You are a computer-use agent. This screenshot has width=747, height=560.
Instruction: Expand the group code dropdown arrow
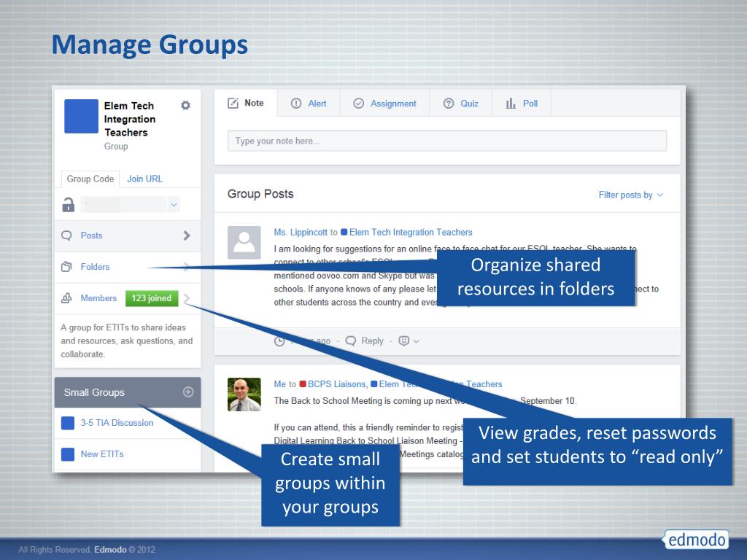click(174, 205)
